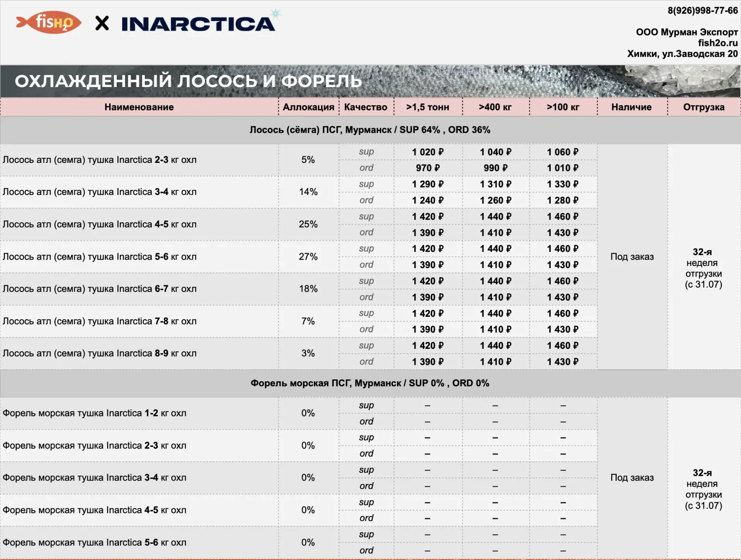741x560 pixels.
Task: Click the 1 290 ₽ price cell
Action: [x=428, y=184]
